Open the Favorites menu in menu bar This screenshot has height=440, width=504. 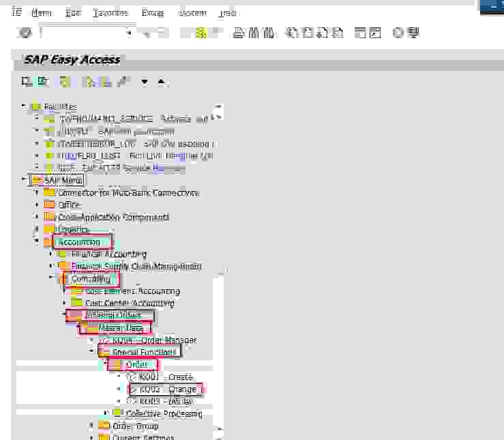click(110, 13)
